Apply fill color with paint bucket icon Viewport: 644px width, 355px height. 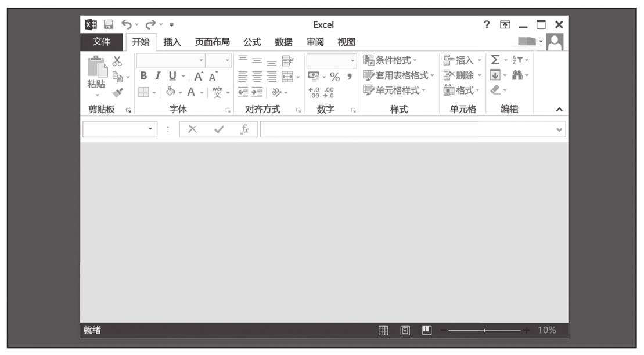[171, 92]
